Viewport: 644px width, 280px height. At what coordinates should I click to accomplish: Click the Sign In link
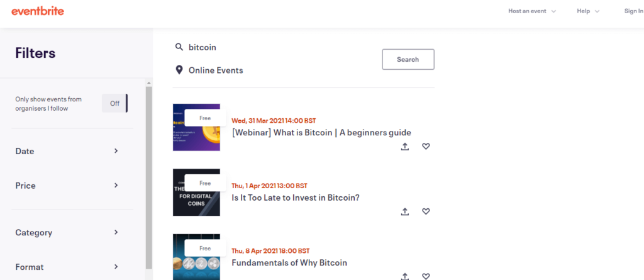pos(634,11)
